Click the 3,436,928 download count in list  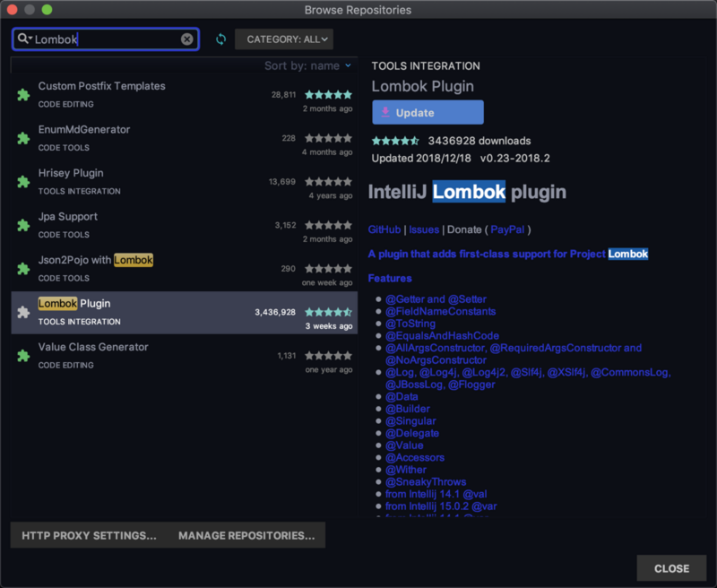pyautogui.click(x=275, y=312)
